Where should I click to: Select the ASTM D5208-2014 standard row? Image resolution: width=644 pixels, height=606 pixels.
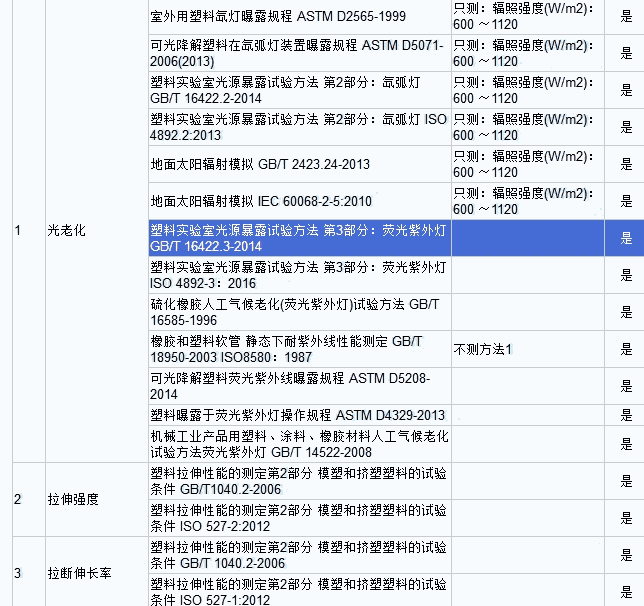point(298,386)
